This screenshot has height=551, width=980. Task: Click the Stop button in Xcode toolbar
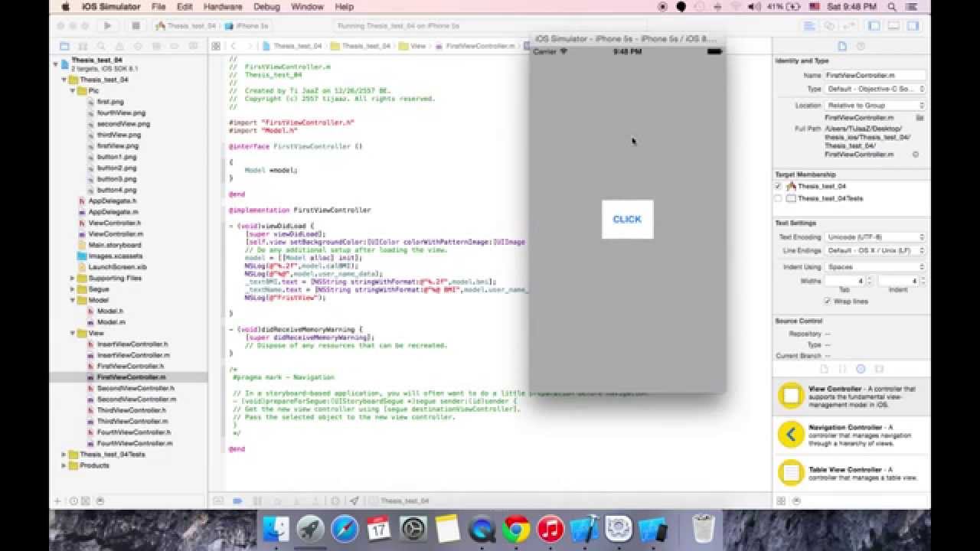pos(136,25)
